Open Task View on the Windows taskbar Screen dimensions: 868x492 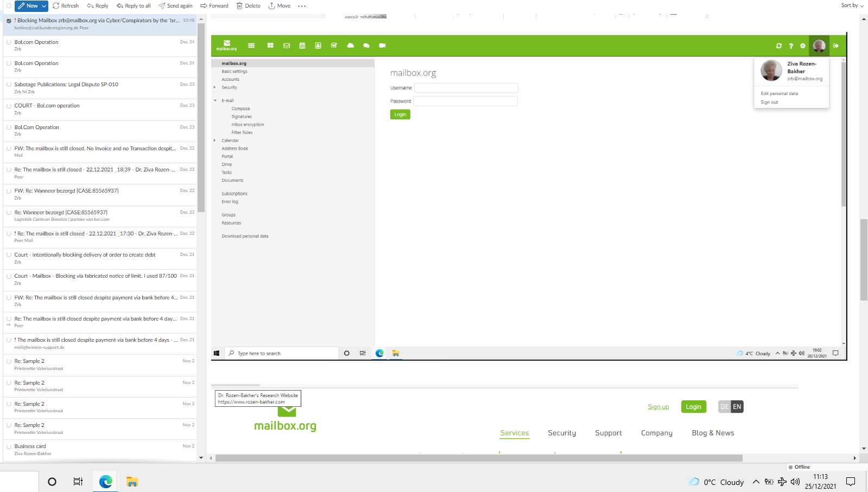pyautogui.click(x=78, y=482)
